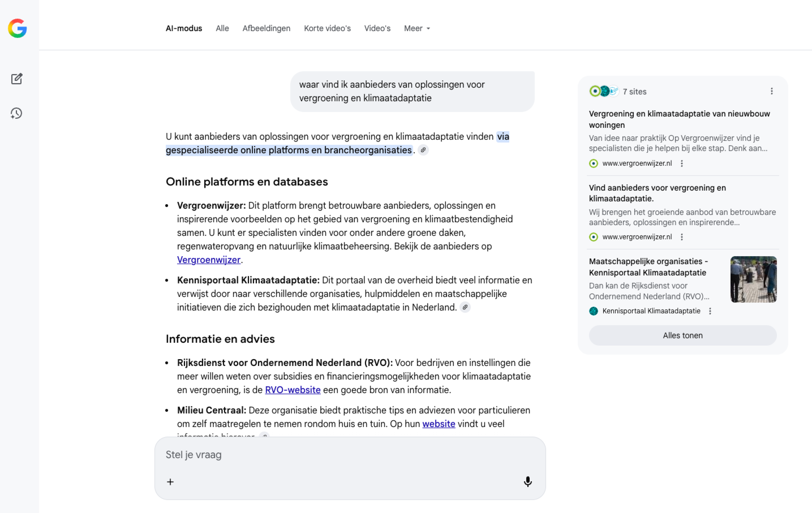Switch to the Alle tab
The width and height of the screenshot is (812, 513).
[x=222, y=28]
